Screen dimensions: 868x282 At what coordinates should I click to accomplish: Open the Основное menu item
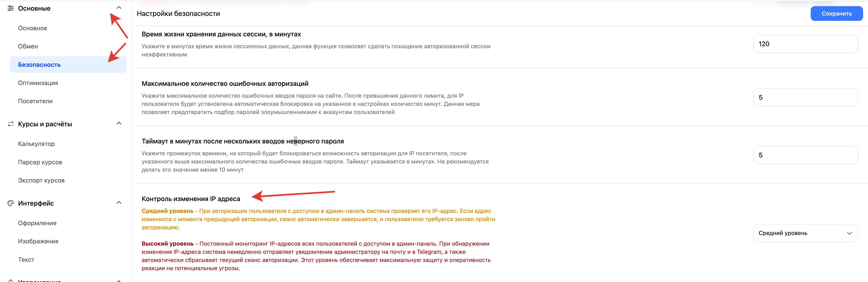[33, 28]
